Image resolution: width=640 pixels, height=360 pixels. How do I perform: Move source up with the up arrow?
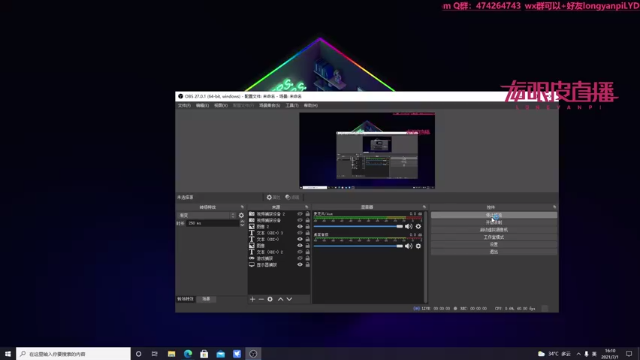pos(280,299)
